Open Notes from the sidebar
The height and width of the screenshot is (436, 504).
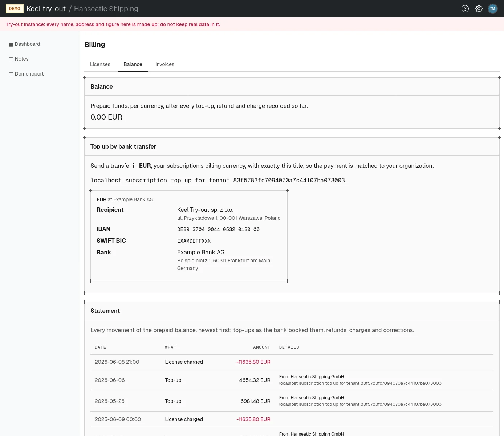tap(22, 59)
